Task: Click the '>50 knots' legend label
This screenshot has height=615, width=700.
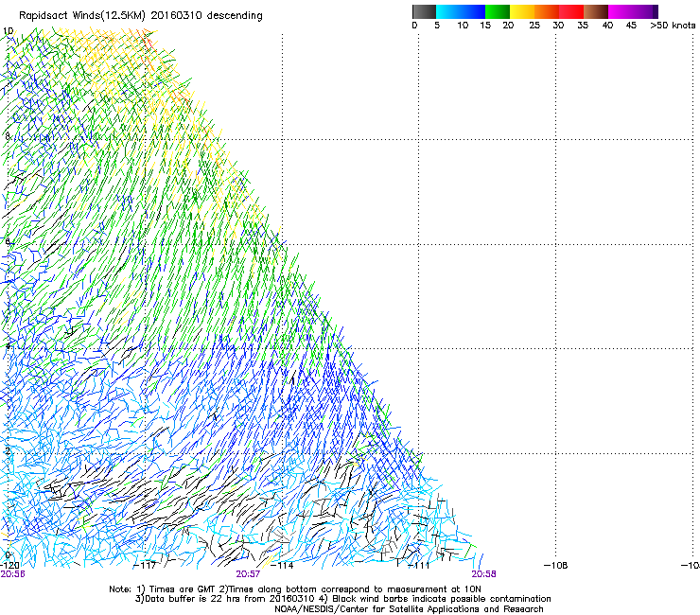Action: (673, 26)
